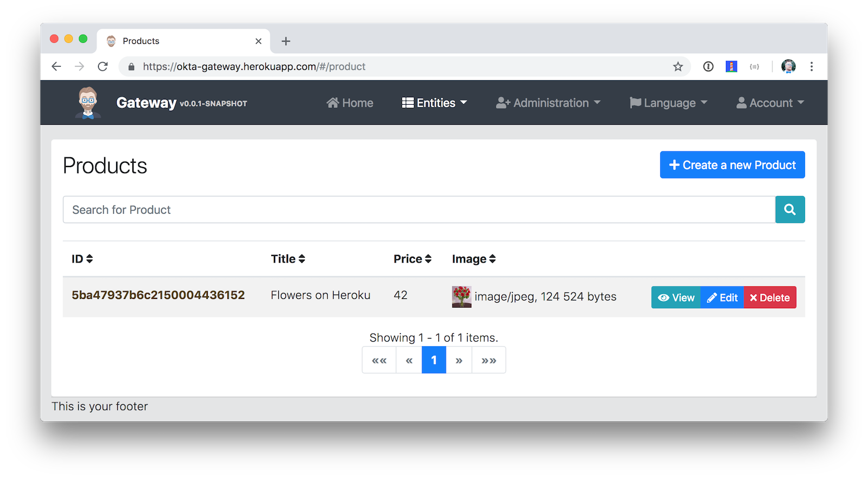Expand the Entities dropdown menu
The width and height of the screenshot is (868, 479).
434,103
